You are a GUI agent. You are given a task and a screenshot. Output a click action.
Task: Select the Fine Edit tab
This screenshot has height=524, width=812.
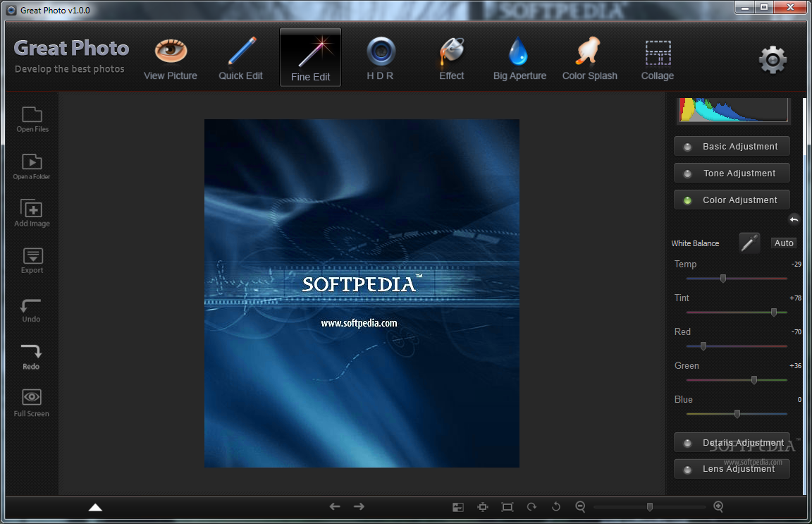tap(310, 57)
